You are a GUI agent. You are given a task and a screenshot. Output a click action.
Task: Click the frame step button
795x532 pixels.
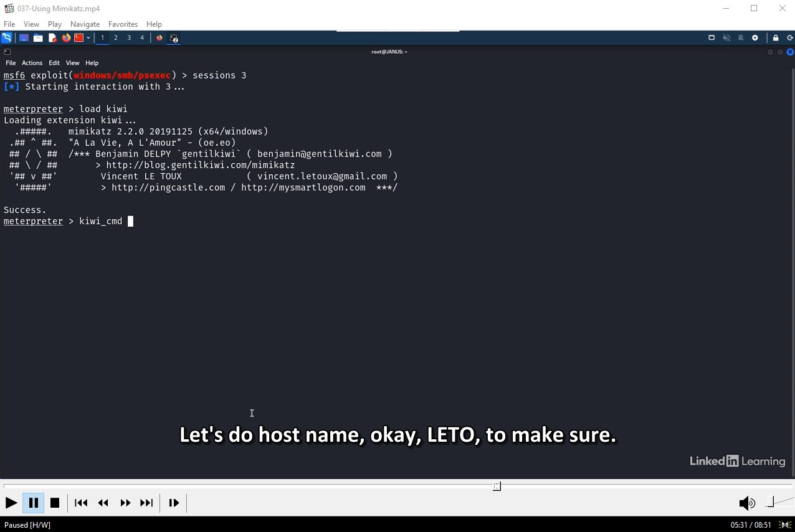(174, 503)
